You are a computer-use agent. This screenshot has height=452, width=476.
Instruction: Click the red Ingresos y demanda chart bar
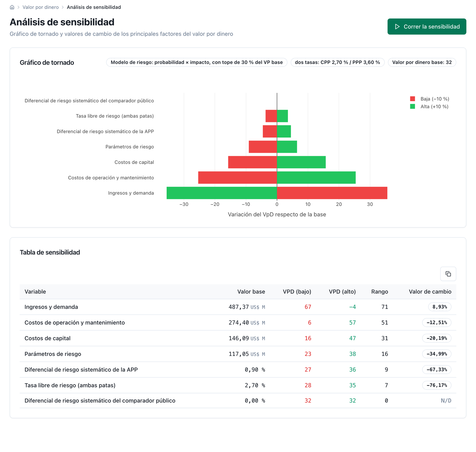pos(332,193)
